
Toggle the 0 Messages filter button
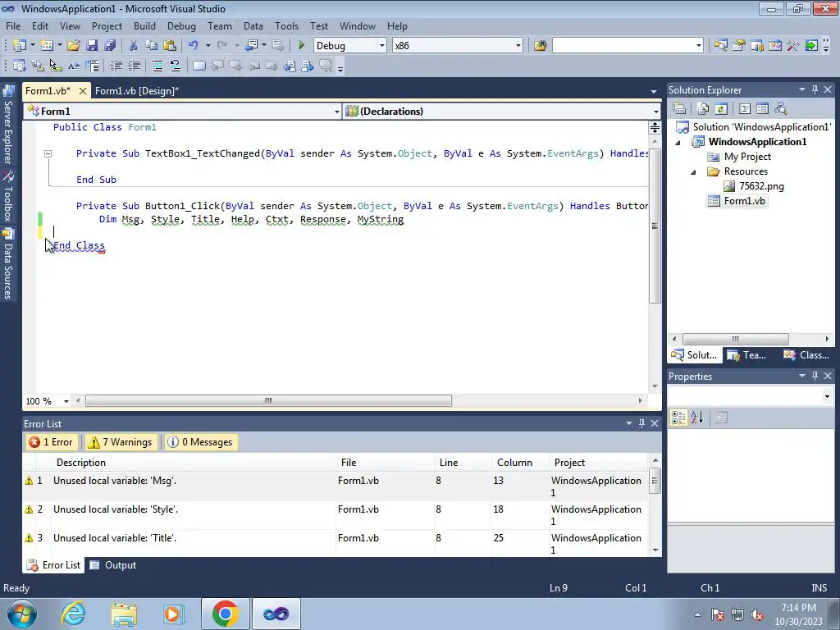[201, 442]
